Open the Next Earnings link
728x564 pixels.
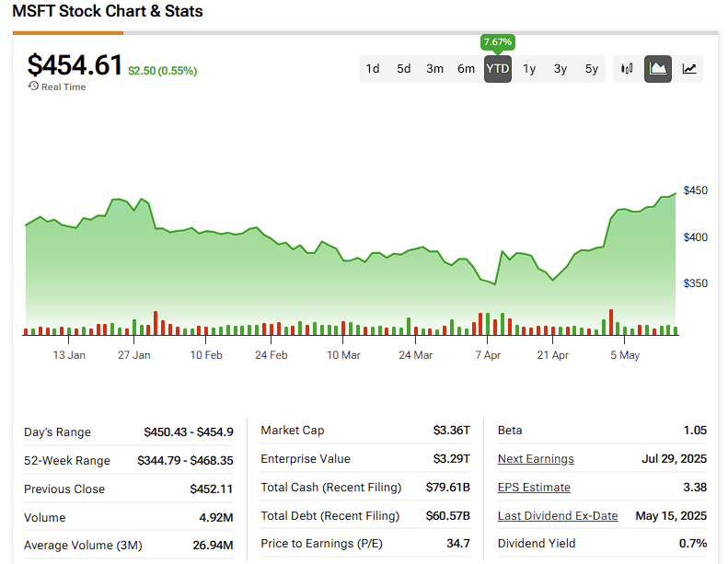point(536,458)
